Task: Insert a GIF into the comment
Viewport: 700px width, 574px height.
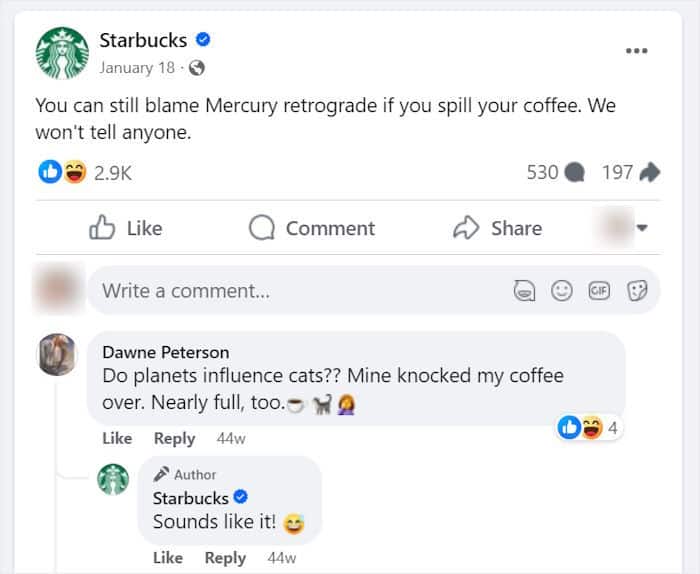Action: click(x=599, y=291)
